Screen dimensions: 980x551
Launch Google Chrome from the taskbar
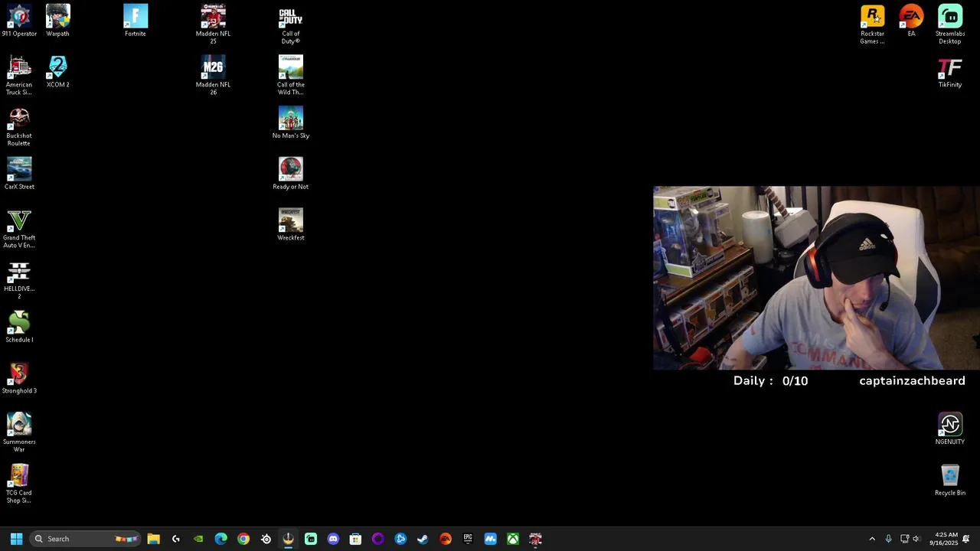243,539
